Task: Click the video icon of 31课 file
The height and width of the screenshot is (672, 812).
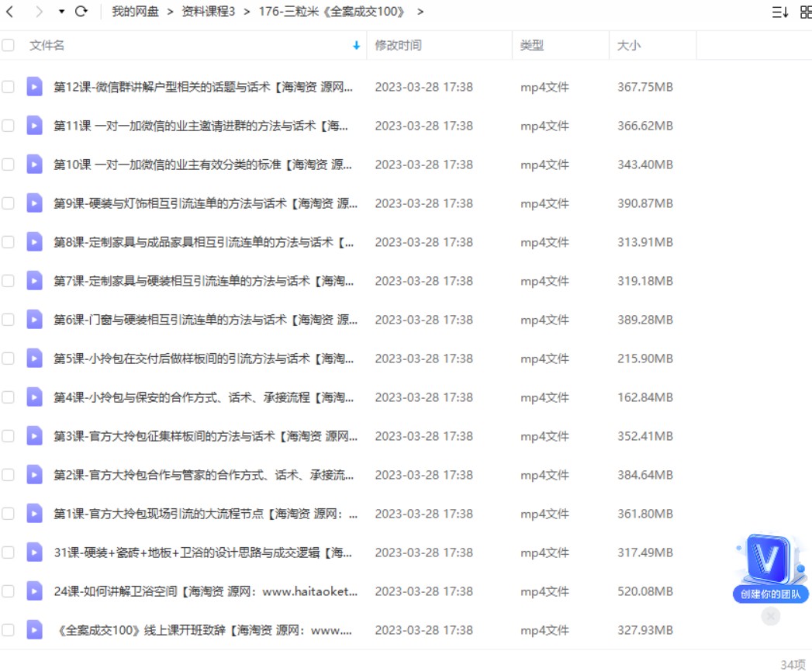Action: click(x=34, y=552)
